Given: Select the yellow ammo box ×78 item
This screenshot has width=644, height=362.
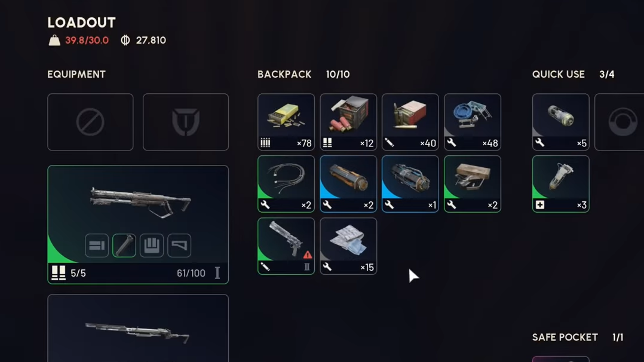Looking at the screenshot, I should (x=286, y=122).
